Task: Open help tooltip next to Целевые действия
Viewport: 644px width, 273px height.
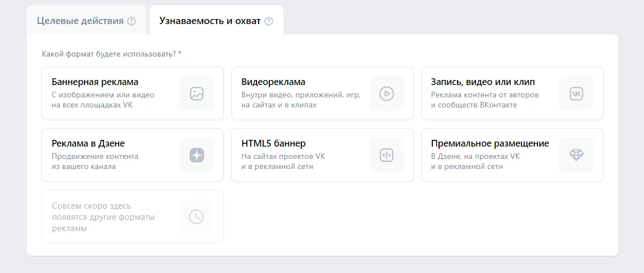Action: pos(132,21)
